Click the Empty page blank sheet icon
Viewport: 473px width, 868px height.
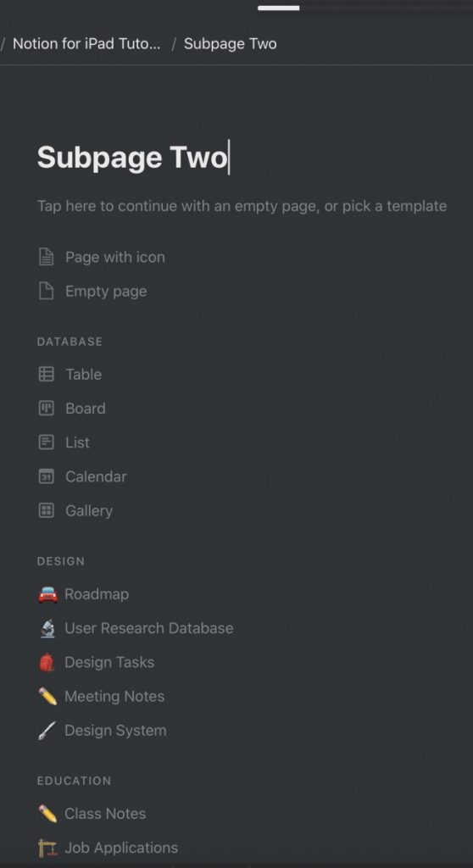47,292
